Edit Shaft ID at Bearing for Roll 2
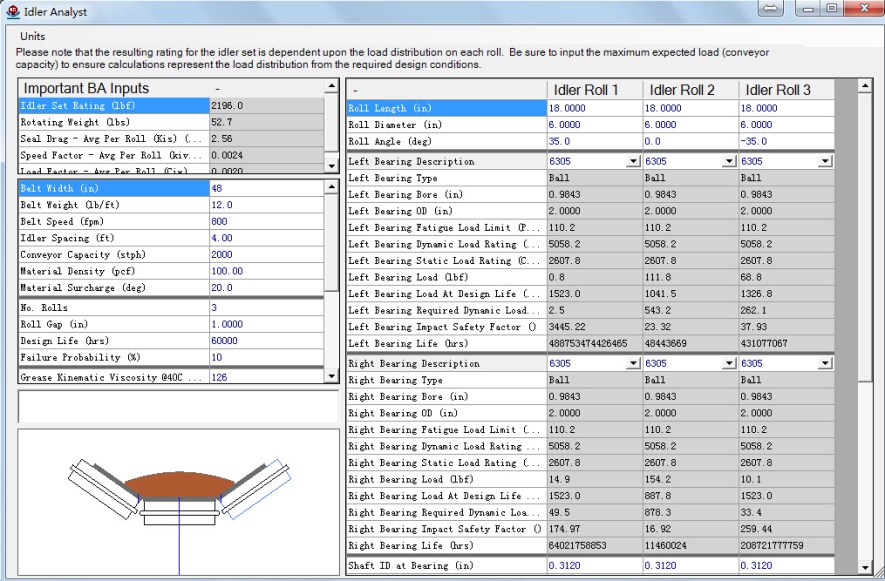 690,566
